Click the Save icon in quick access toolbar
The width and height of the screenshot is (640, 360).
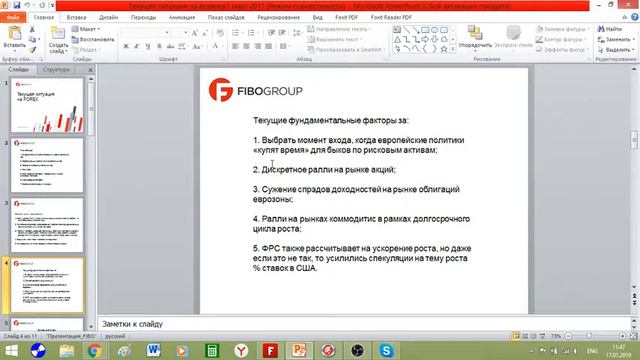click(x=17, y=5)
